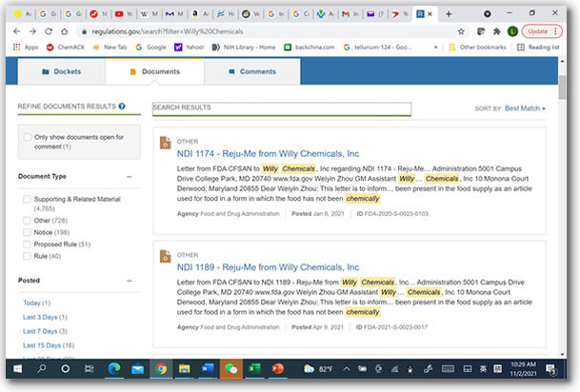Open WeChat from the taskbar
Image resolution: width=580 pixels, height=392 pixels.
coord(230,369)
